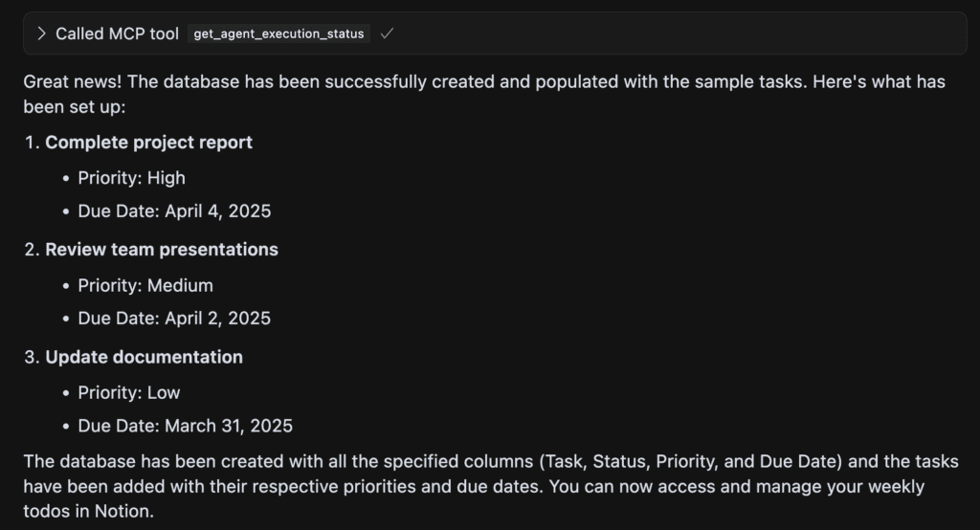Select the "Due Date: March 31, 2025" line
The image size is (980, 530).
coord(185,426)
